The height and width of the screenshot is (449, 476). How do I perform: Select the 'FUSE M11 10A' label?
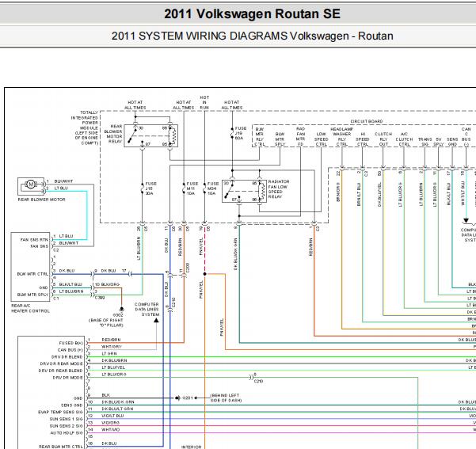pos(192,188)
